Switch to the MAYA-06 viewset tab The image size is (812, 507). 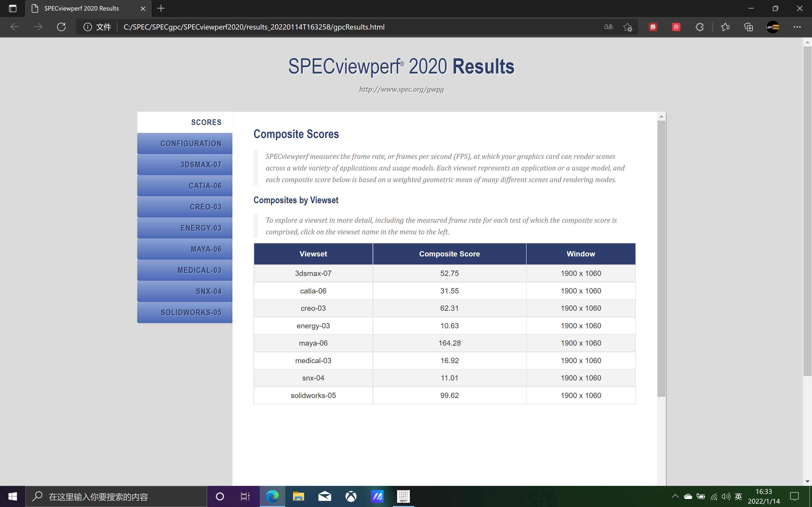pyautogui.click(x=185, y=249)
